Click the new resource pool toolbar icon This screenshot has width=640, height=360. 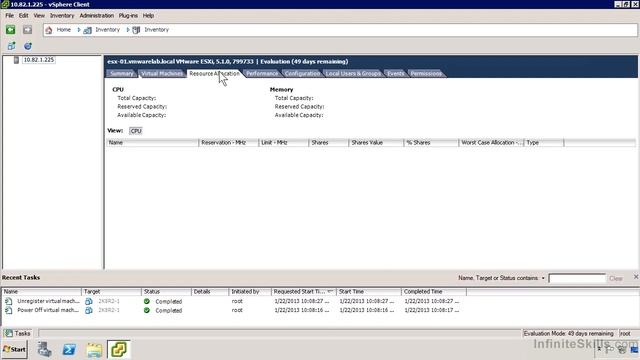pos(28,46)
